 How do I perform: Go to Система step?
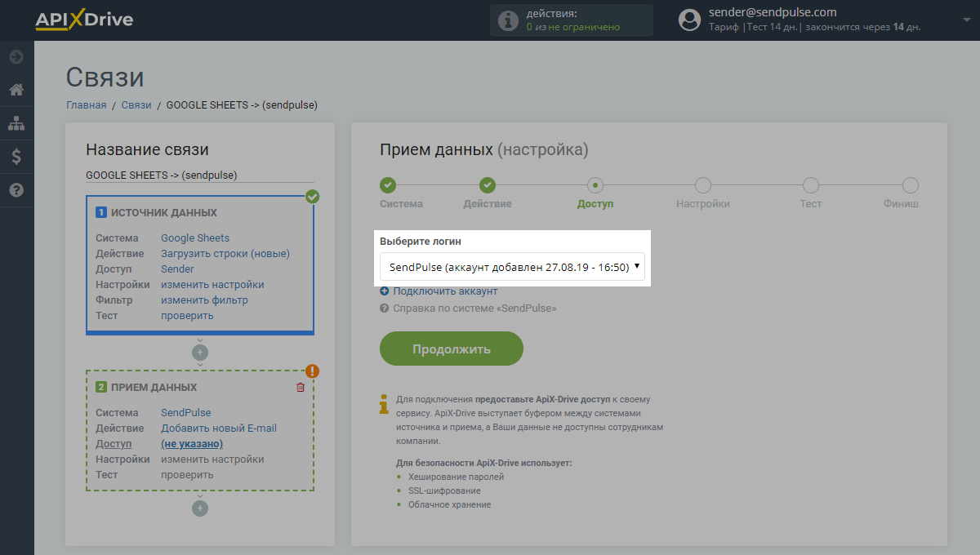click(401, 194)
